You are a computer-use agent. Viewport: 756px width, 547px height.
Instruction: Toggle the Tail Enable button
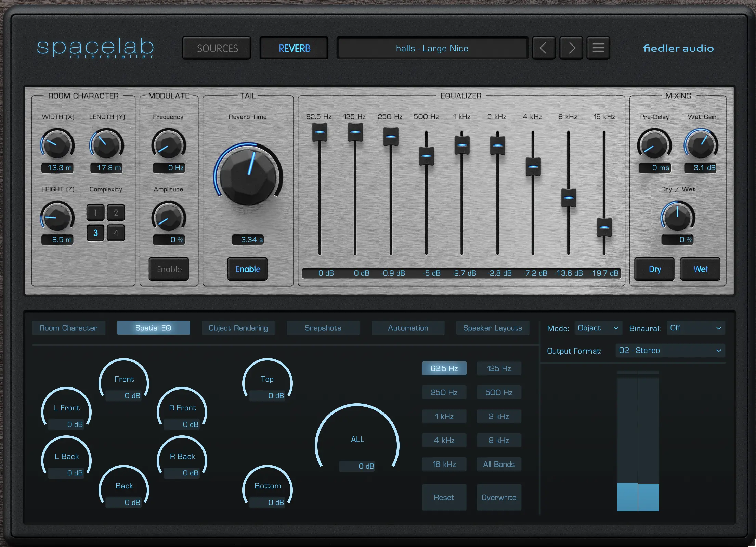click(x=248, y=269)
